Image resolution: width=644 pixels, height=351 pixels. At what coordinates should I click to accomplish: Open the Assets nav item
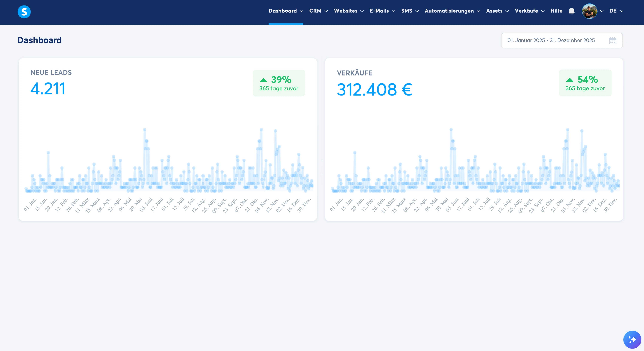(x=494, y=11)
